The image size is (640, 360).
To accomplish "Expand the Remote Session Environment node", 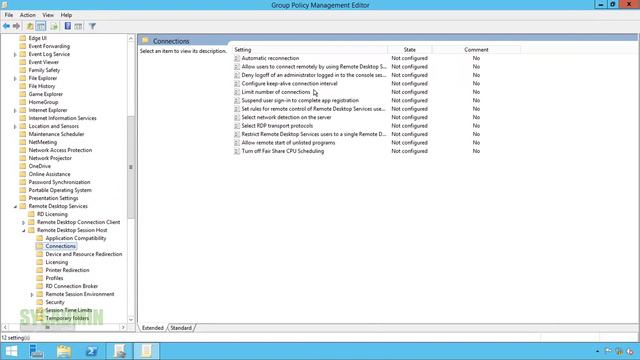I will 32,294.
